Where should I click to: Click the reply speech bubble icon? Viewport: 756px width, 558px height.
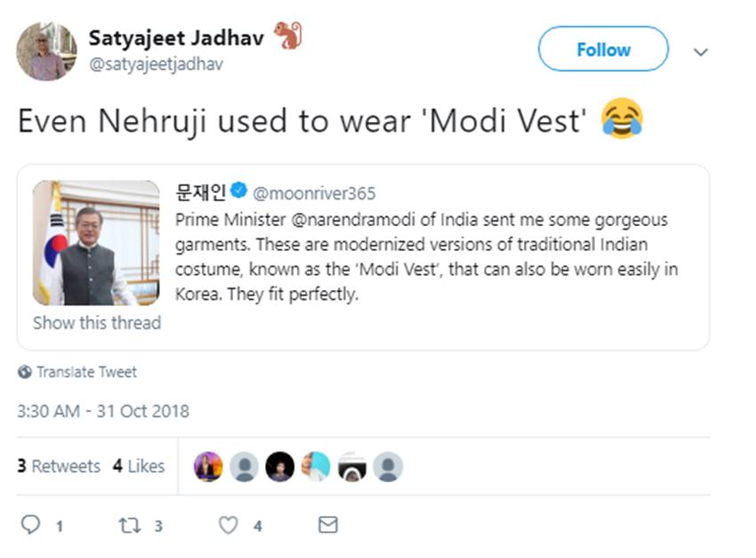pyautogui.click(x=30, y=525)
